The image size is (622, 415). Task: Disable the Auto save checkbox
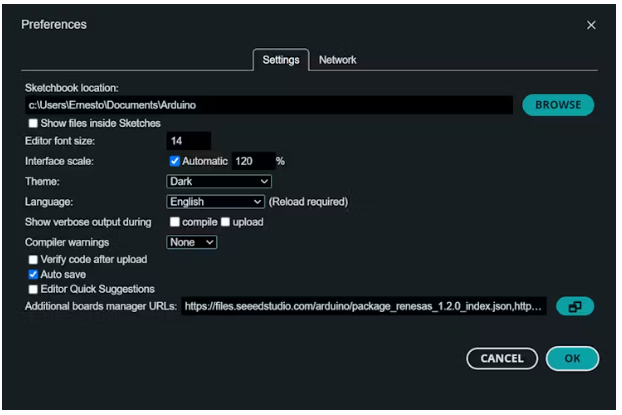point(34,274)
